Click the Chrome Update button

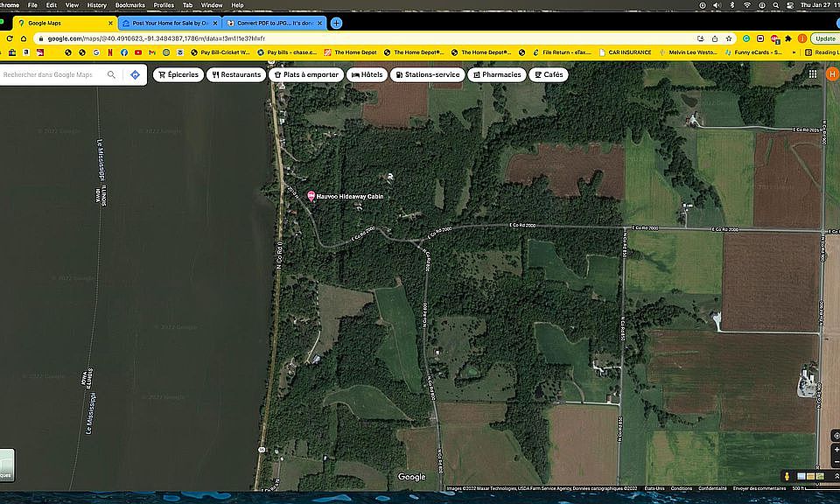(x=825, y=38)
